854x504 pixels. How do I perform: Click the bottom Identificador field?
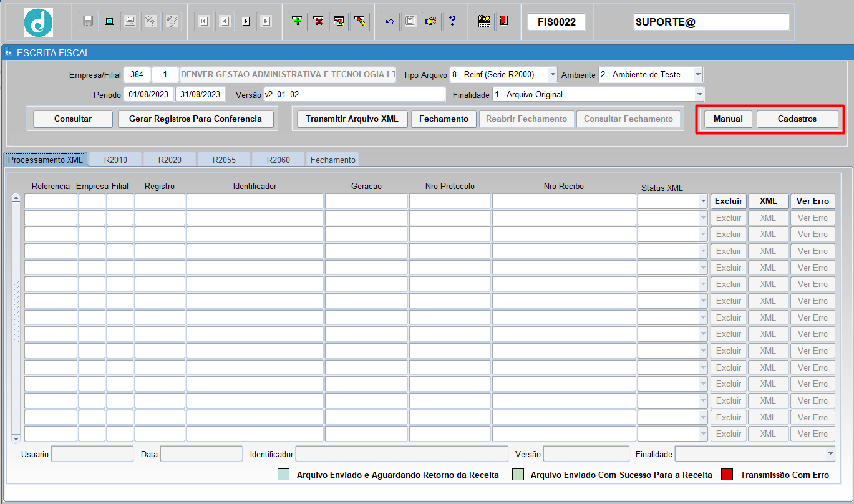point(402,454)
